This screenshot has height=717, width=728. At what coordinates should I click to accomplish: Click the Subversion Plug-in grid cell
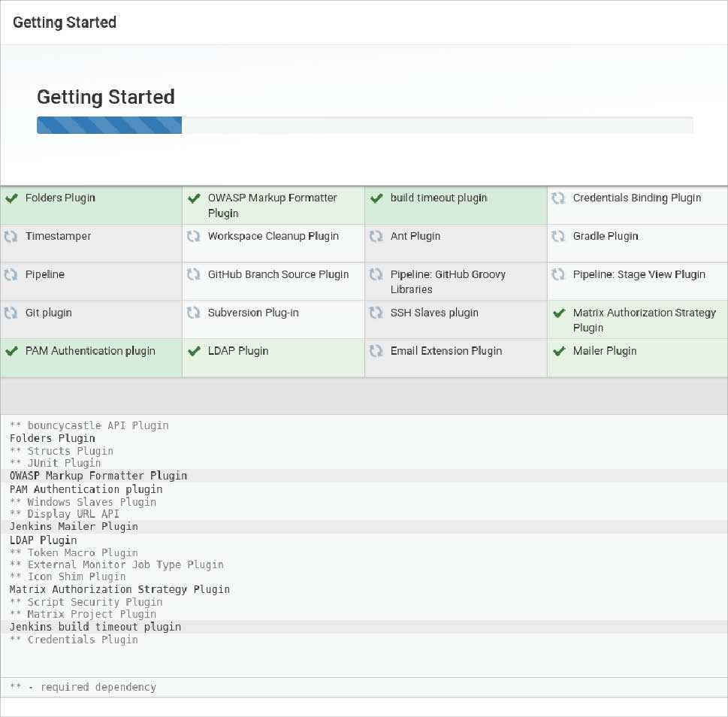(x=273, y=319)
